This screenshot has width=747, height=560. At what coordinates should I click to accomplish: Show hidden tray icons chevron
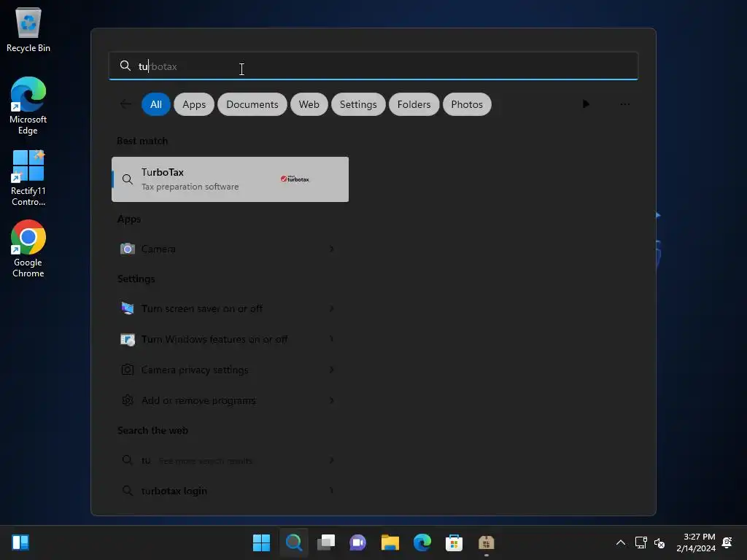tap(621, 542)
